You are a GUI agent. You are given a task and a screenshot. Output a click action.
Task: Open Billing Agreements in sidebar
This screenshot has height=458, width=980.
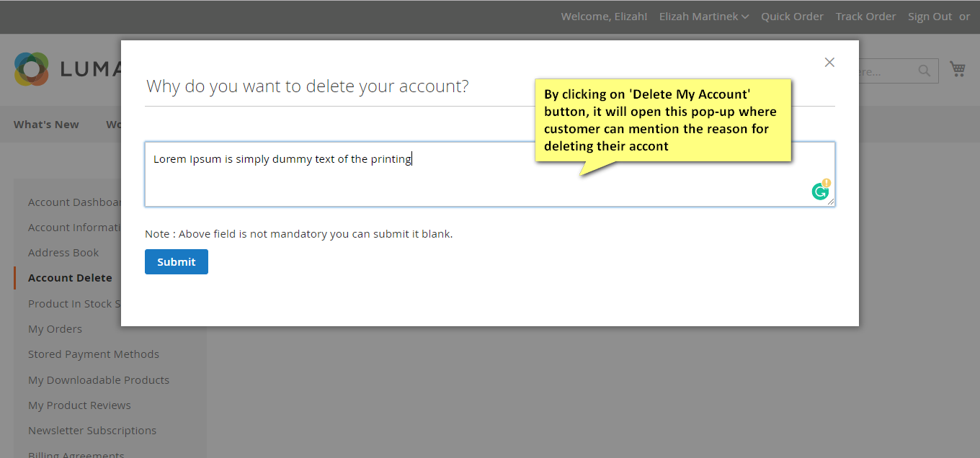(76, 454)
